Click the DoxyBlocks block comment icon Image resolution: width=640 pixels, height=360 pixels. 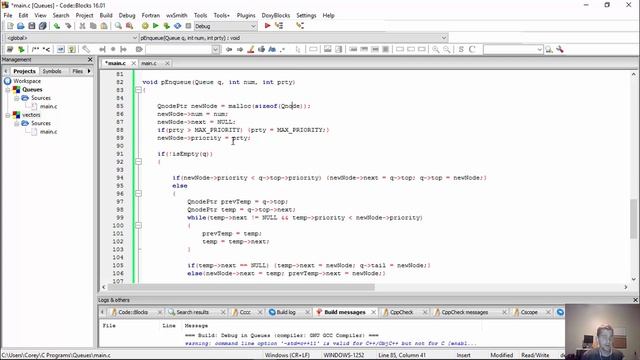click(x=36, y=49)
